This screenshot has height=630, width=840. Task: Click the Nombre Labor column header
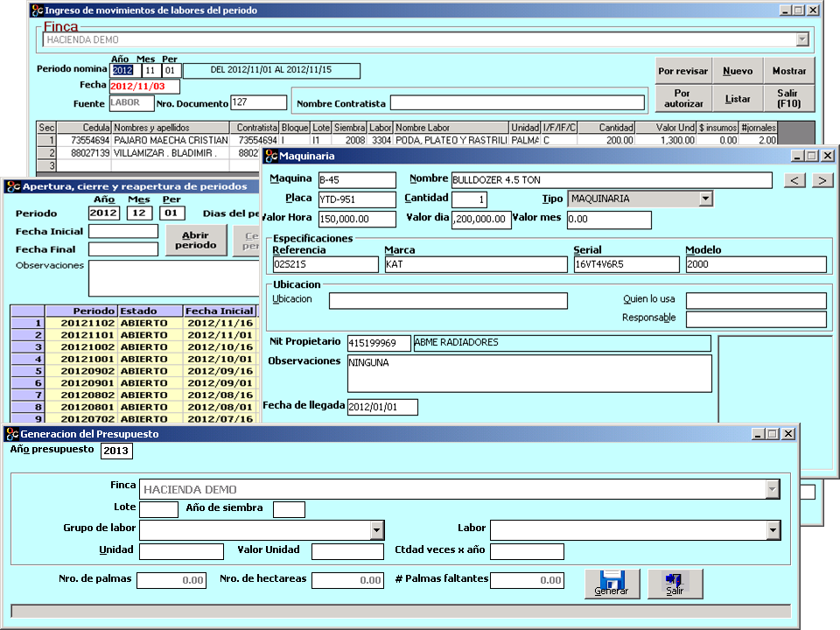point(451,128)
